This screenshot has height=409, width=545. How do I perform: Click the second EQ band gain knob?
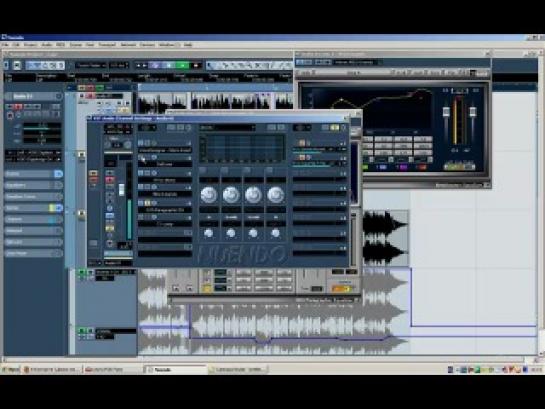pos(231,195)
